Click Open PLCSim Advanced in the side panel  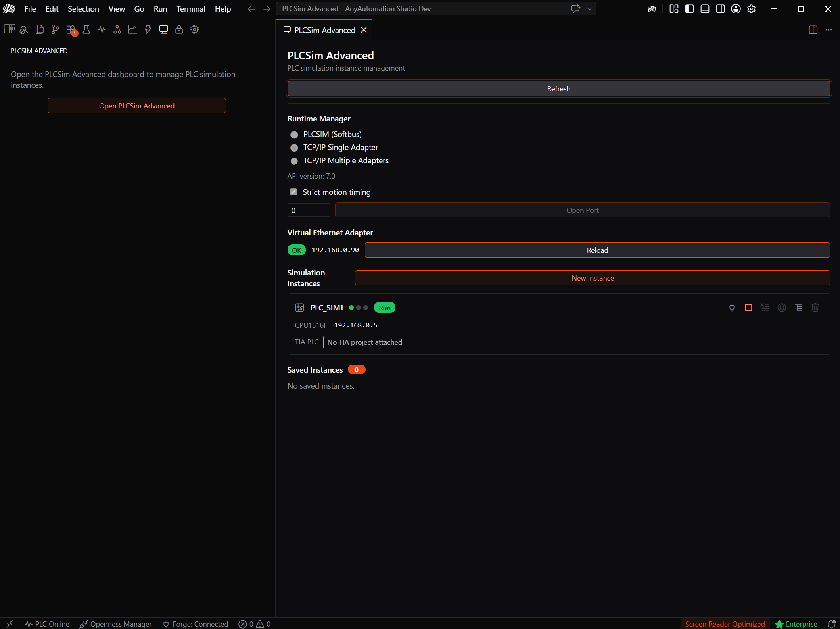(137, 106)
